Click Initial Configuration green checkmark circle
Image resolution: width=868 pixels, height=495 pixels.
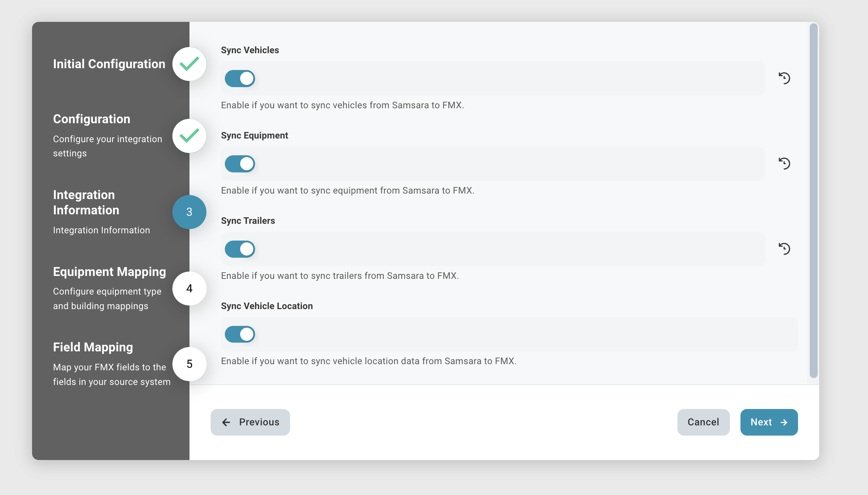pyautogui.click(x=189, y=64)
